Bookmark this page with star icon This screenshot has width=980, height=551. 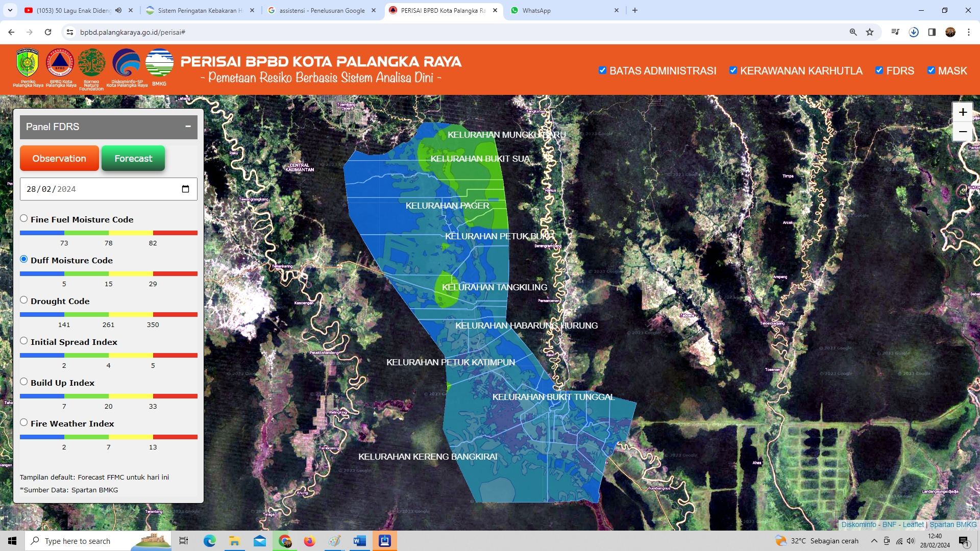click(870, 32)
